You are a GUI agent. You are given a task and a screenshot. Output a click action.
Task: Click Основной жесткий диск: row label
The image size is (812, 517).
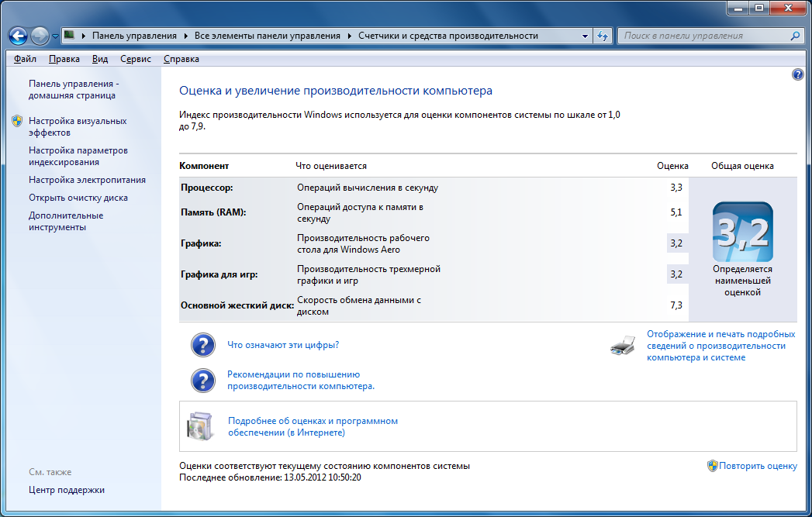click(237, 305)
